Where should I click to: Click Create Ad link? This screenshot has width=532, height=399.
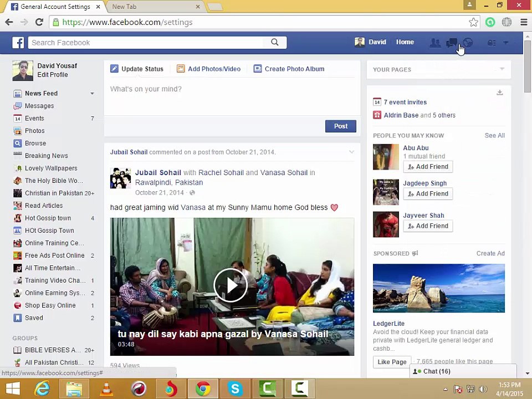click(490, 253)
